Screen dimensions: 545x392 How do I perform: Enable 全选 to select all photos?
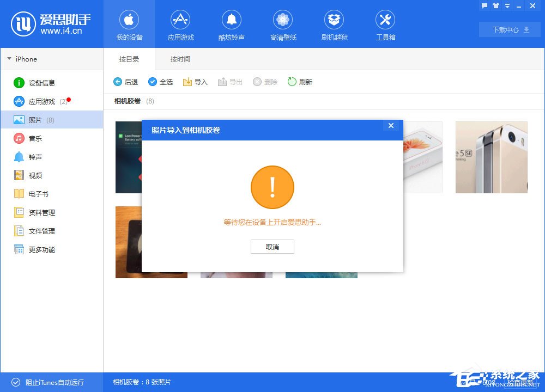[x=160, y=82]
